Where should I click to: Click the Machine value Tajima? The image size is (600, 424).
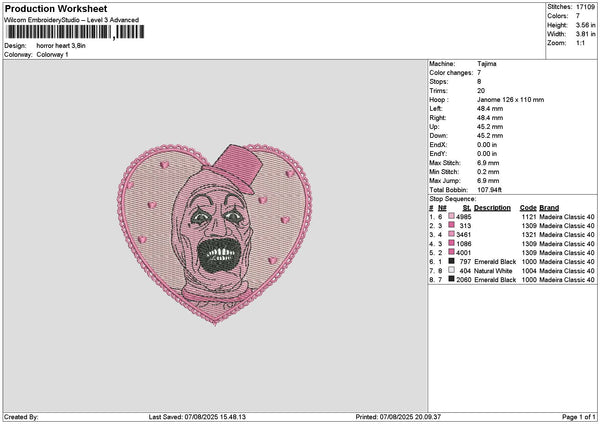click(487, 64)
